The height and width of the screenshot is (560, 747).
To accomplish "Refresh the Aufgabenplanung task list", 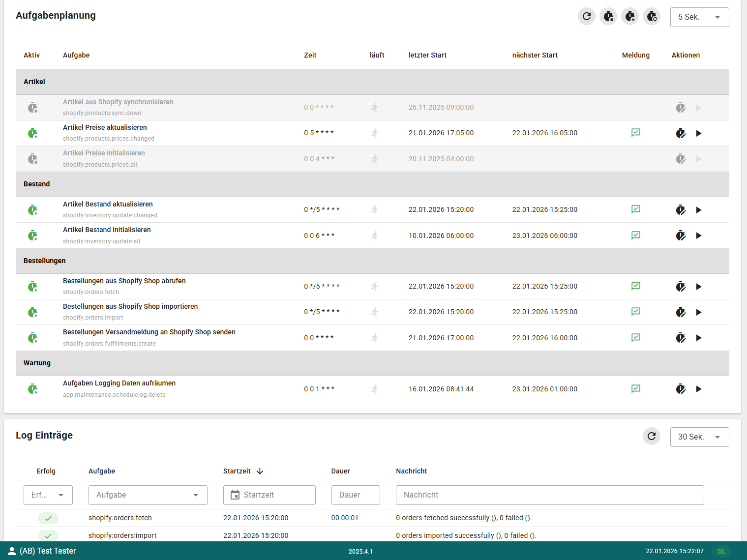I will [x=586, y=16].
